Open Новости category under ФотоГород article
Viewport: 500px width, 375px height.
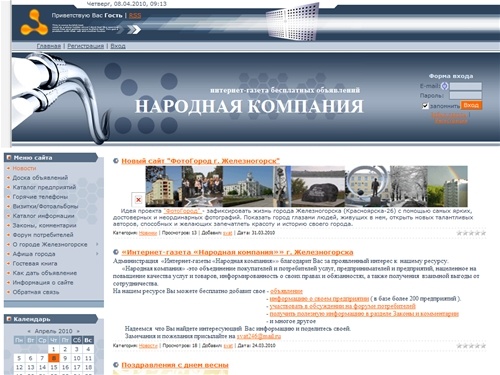point(148,233)
